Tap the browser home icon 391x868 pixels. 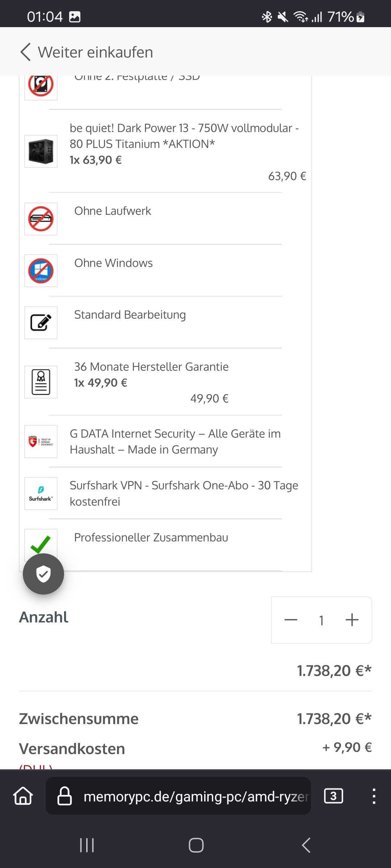point(23,796)
